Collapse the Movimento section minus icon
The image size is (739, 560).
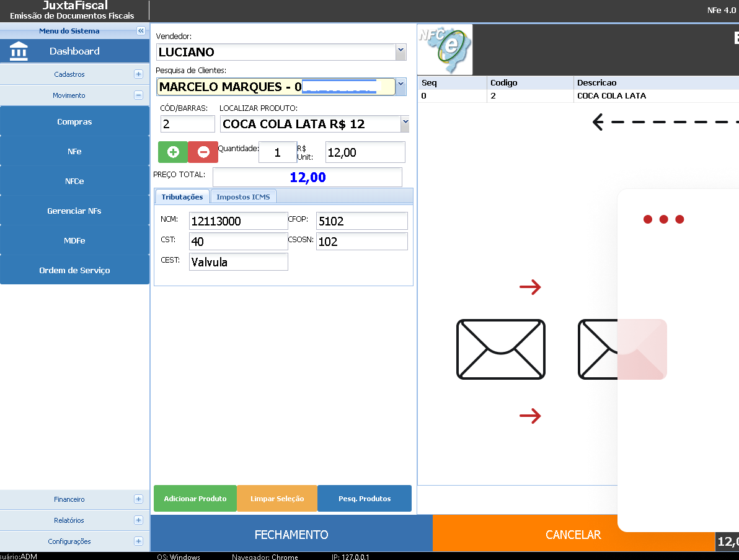pos(138,95)
